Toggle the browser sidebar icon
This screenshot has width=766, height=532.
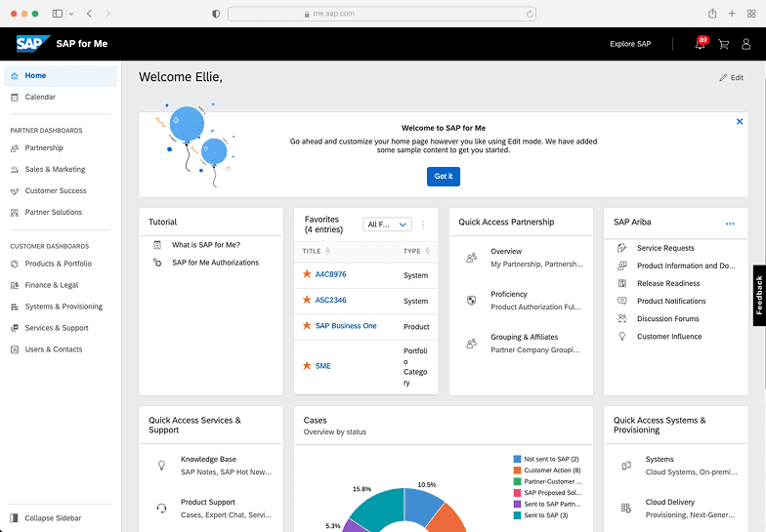click(58, 14)
